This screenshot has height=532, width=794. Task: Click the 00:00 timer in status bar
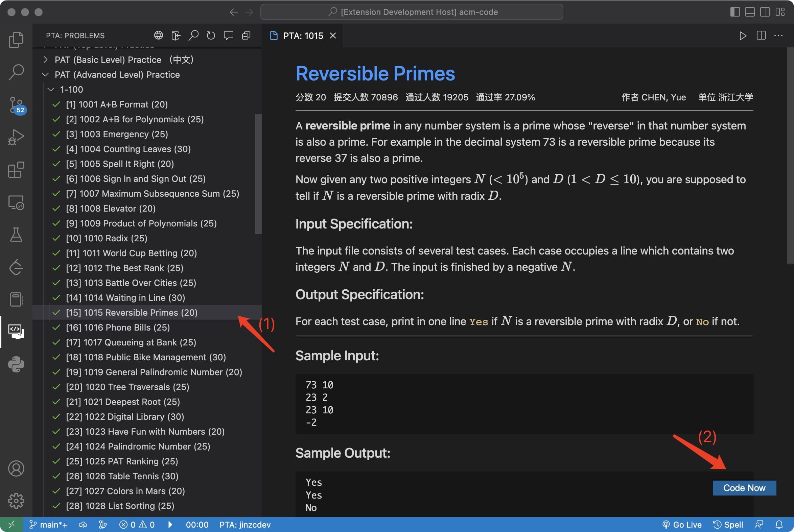click(x=197, y=525)
